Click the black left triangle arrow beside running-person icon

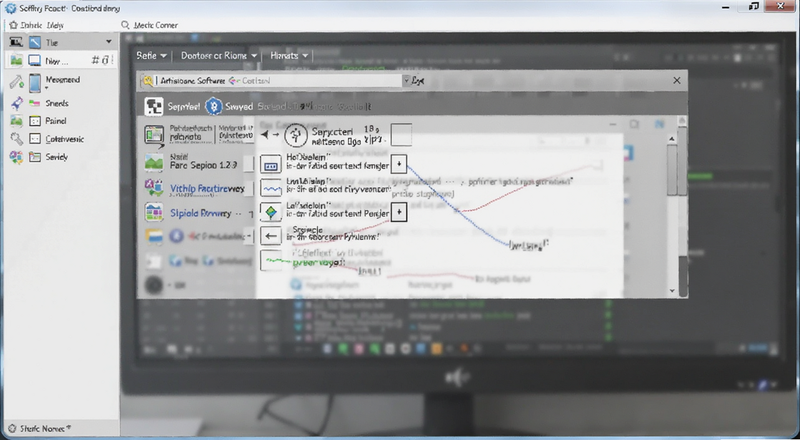pos(264,135)
